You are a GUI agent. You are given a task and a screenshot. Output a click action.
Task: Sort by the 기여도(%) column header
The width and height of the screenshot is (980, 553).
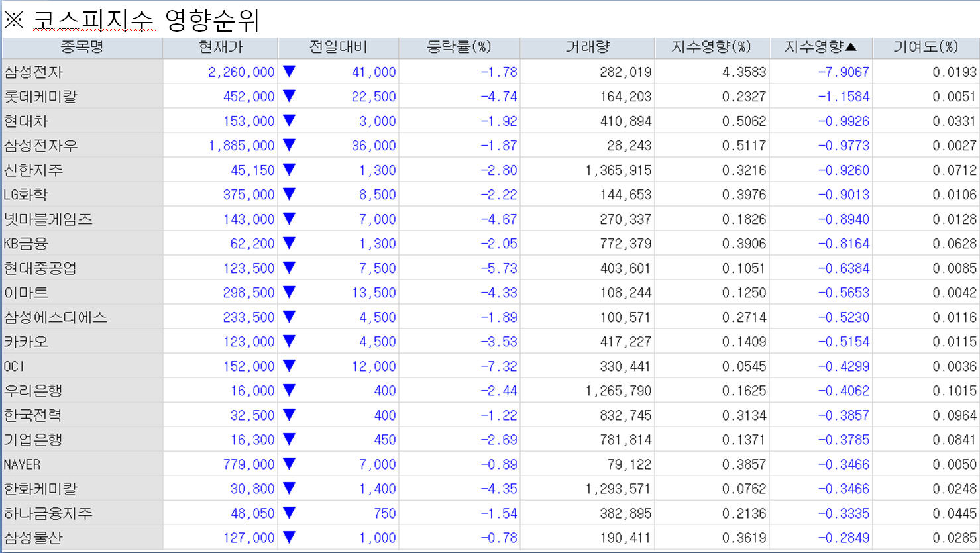point(926,47)
